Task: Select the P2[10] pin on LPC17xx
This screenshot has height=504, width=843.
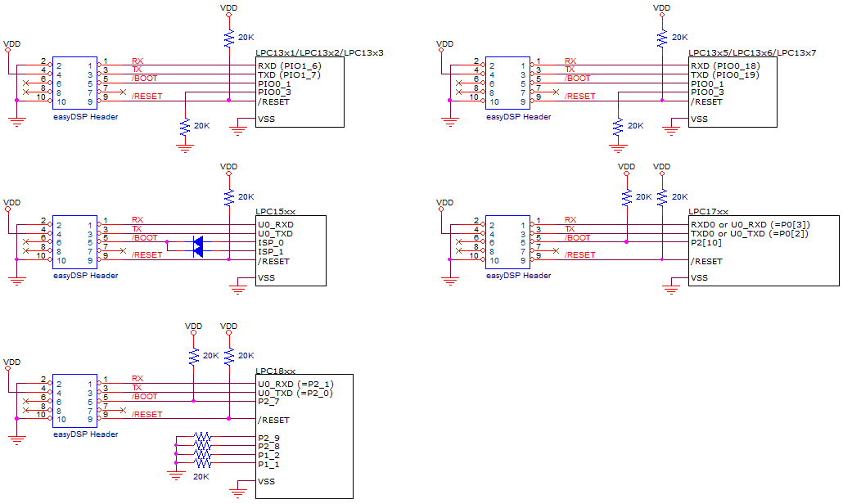Action: (706, 242)
